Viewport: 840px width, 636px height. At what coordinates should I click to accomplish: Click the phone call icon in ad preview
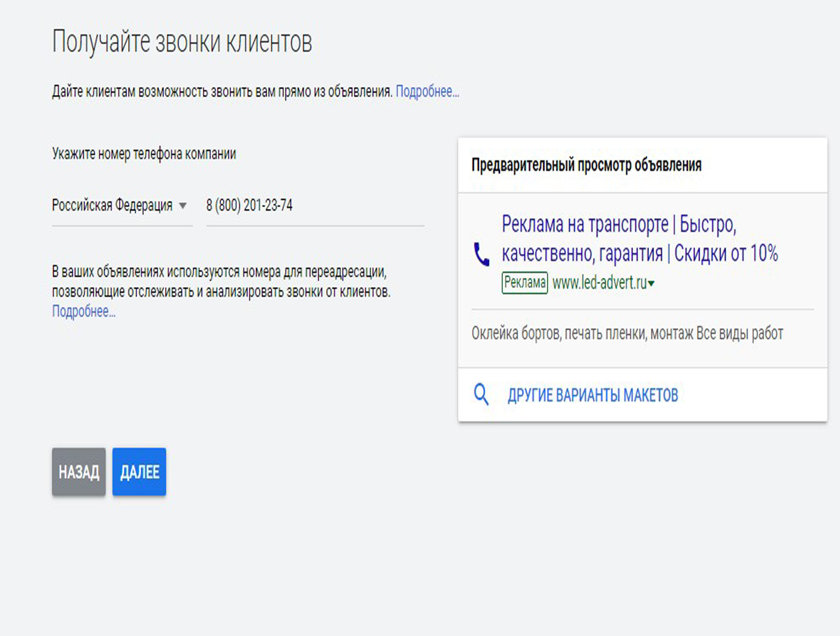[481, 254]
